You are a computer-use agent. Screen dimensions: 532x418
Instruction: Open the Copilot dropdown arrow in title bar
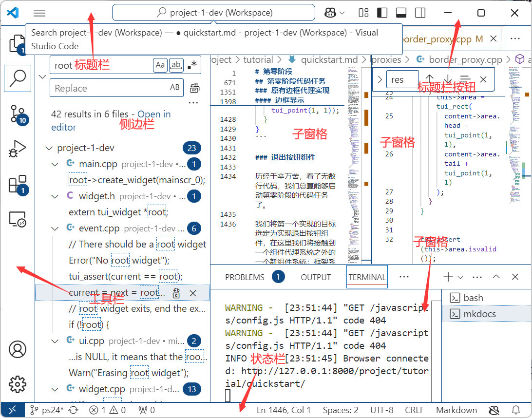(x=342, y=13)
